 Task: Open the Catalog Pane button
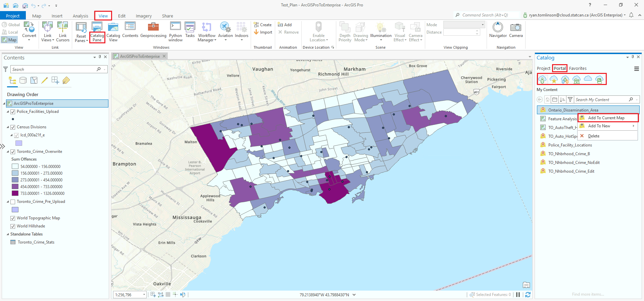pos(97,32)
